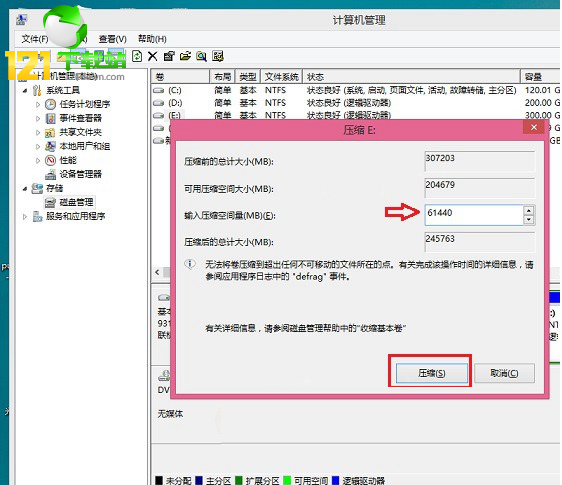Click the 无媒体 label in disk pane
Image resolution: width=562 pixels, height=485 pixels.
[x=170, y=414]
